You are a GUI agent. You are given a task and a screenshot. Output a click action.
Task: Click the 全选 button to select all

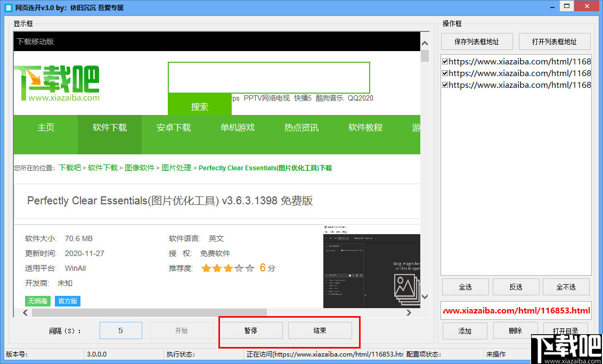465,286
